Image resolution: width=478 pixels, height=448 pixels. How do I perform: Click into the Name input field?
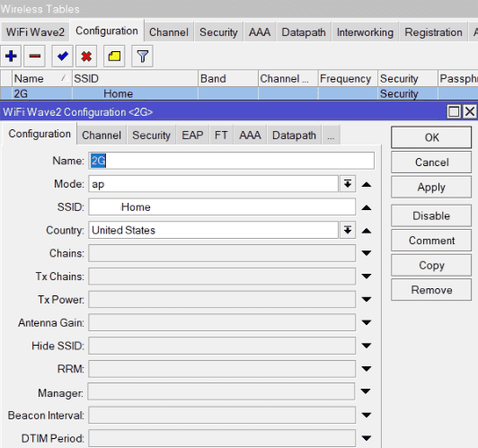click(x=232, y=161)
